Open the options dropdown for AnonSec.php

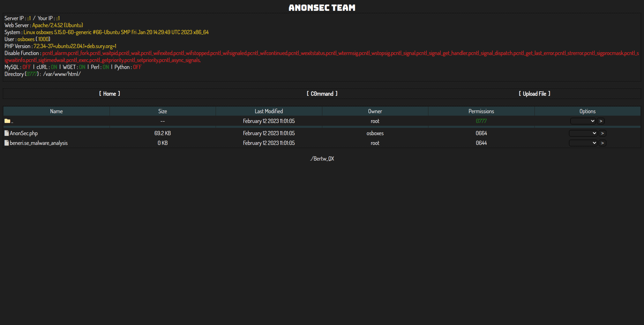pos(583,133)
